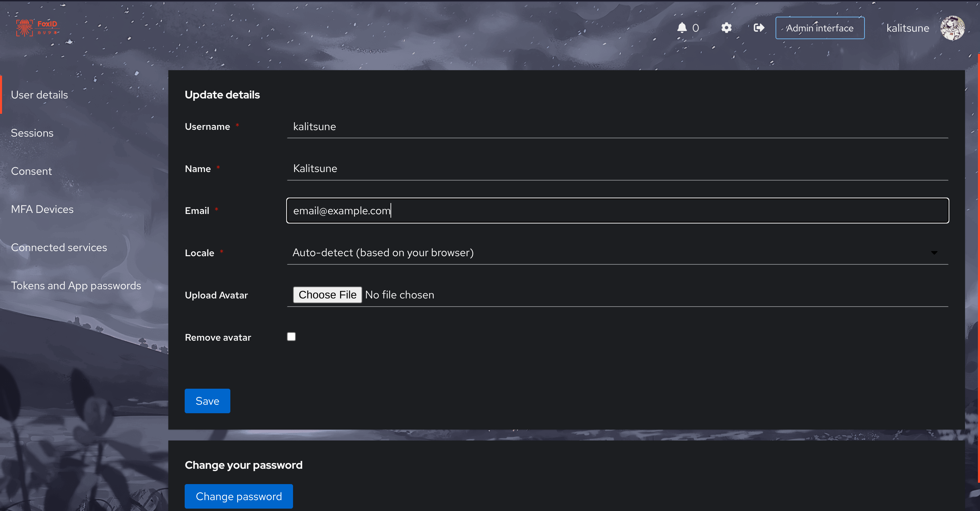This screenshot has width=980, height=511.
Task: Open the Admin interface
Action: pos(820,28)
